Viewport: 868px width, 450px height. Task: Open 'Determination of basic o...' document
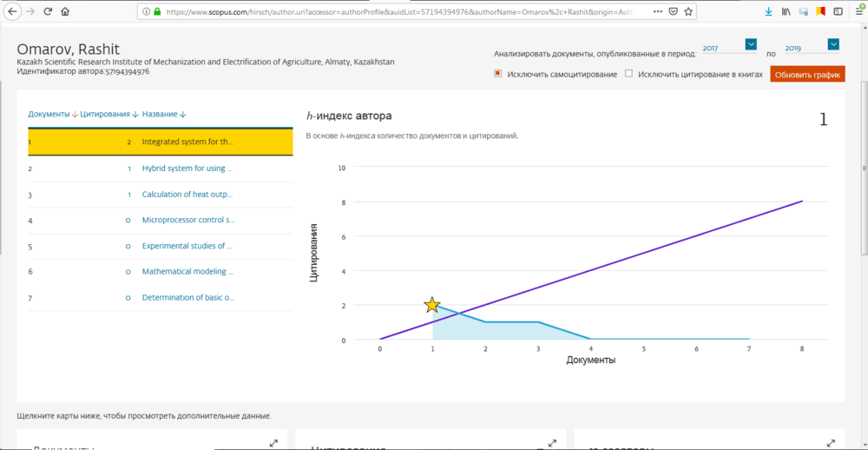(188, 298)
